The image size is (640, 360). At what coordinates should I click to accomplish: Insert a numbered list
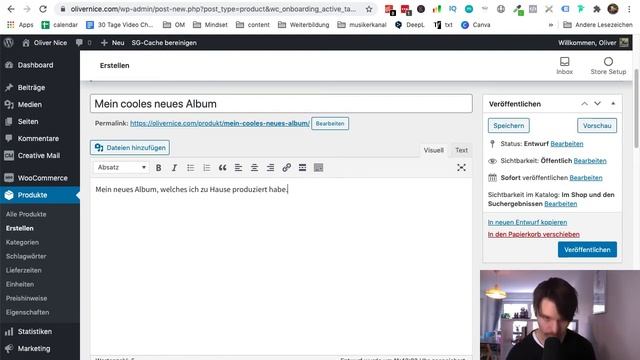tap(207, 168)
